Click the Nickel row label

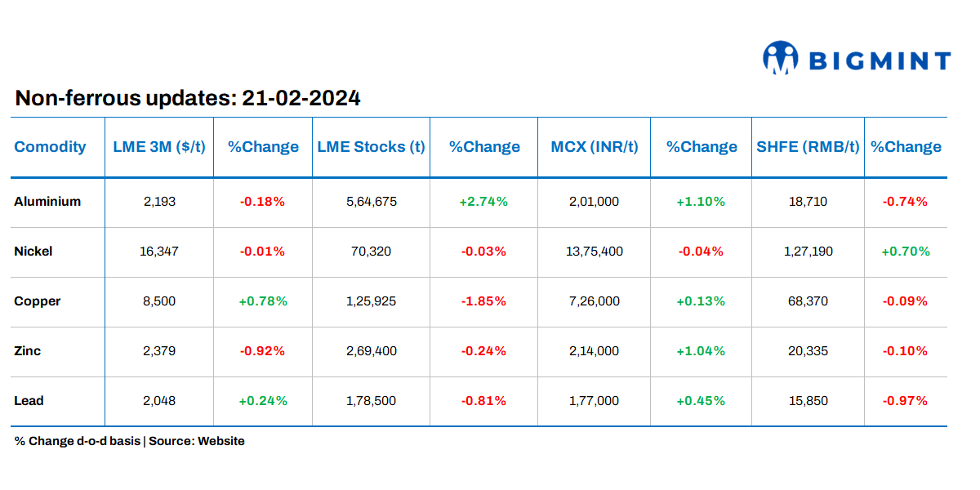[x=33, y=251]
